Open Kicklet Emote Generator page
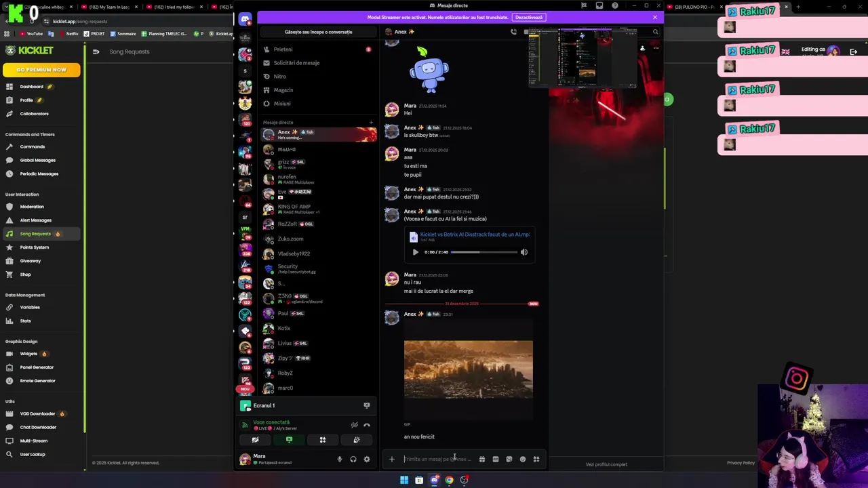The image size is (868, 488). click(41, 381)
